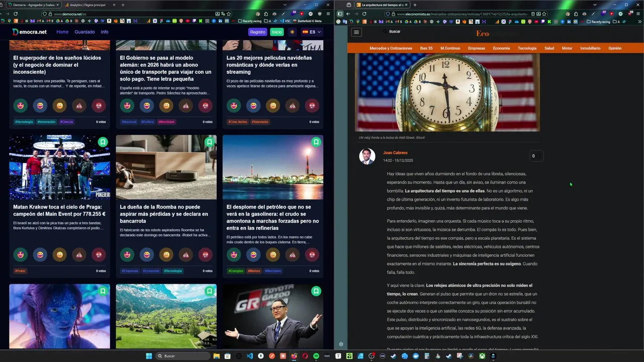Select the #Tecnología tag on sueños lúcidos card
The width and height of the screenshot is (644, 362).
coord(24,122)
